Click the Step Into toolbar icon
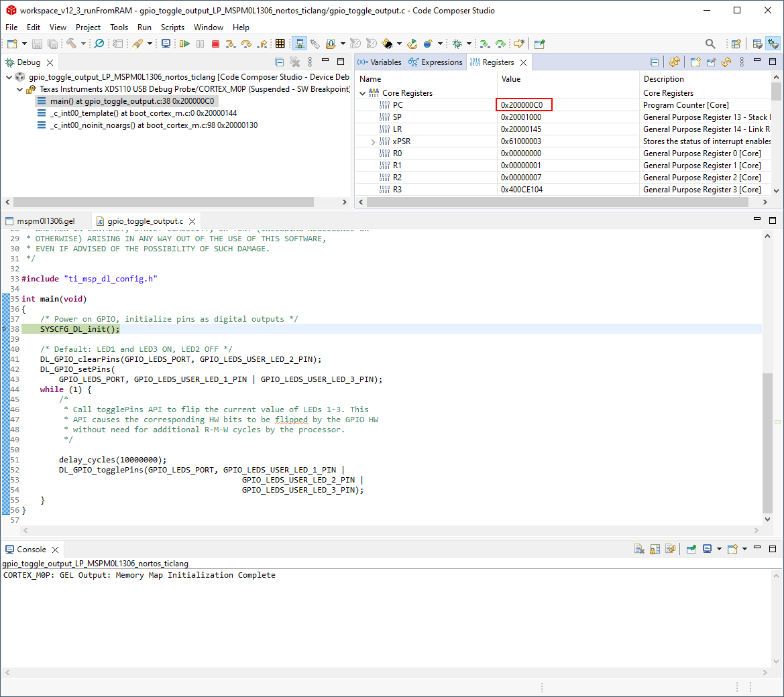The width and height of the screenshot is (784, 697). tap(231, 44)
